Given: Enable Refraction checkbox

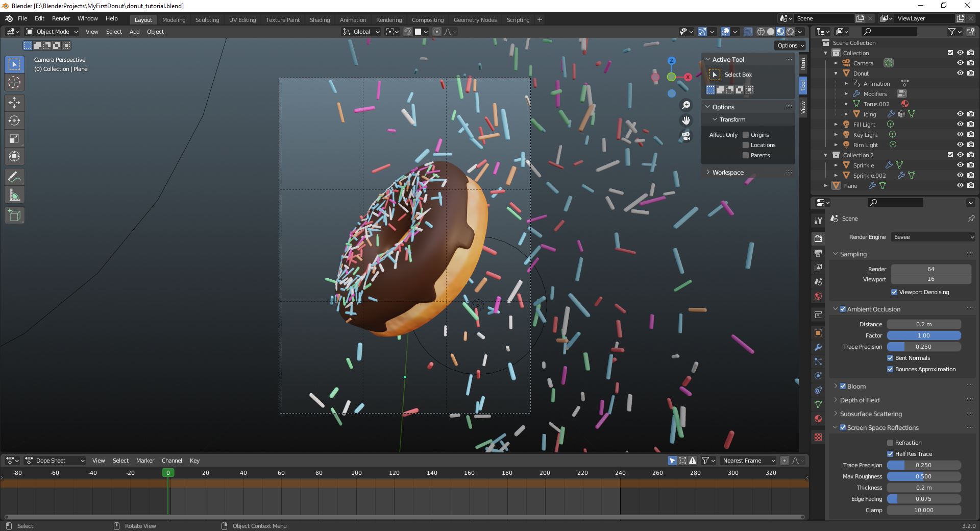Looking at the screenshot, I should (x=890, y=443).
